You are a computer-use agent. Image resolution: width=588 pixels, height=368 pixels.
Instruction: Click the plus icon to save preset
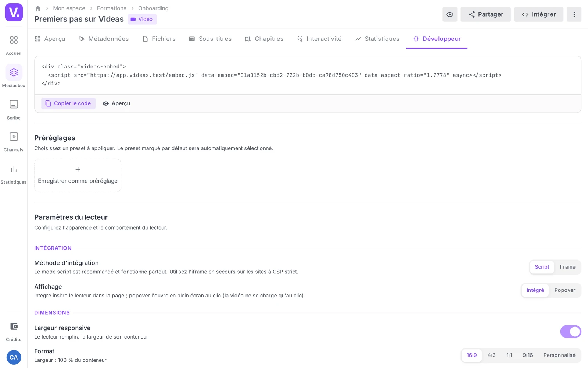point(78,169)
